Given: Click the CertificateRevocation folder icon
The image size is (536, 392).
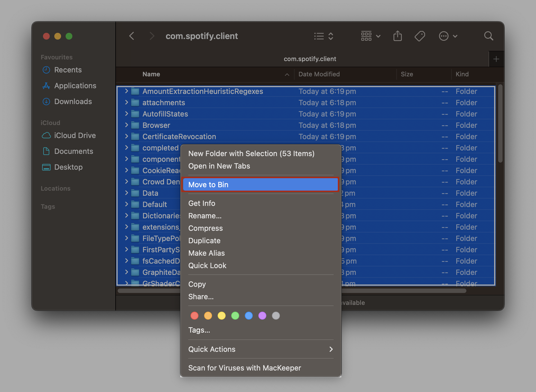Looking at the screenshot, I should (x=135, y=137).
